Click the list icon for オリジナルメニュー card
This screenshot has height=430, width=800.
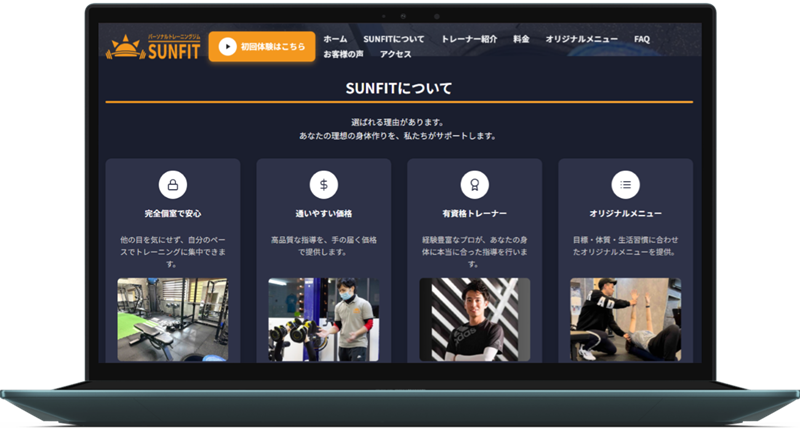point(626,185)
